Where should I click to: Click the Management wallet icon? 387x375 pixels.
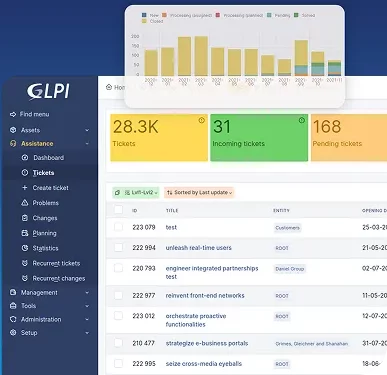tap(13, 292)
